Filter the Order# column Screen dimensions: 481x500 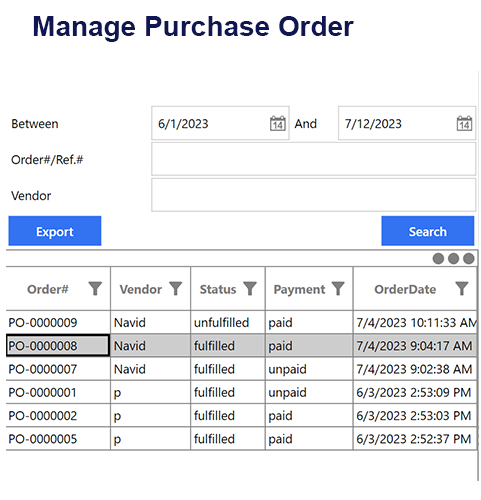(x=95, y=289)
